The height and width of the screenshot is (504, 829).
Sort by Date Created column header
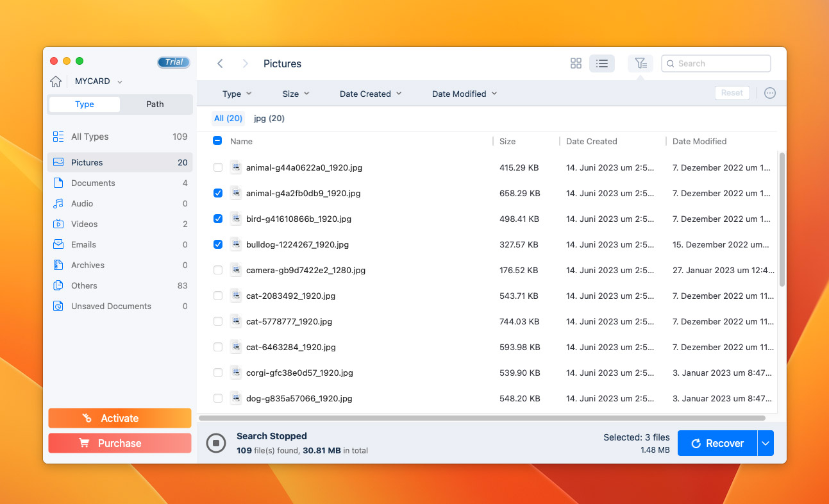(591, 141)
